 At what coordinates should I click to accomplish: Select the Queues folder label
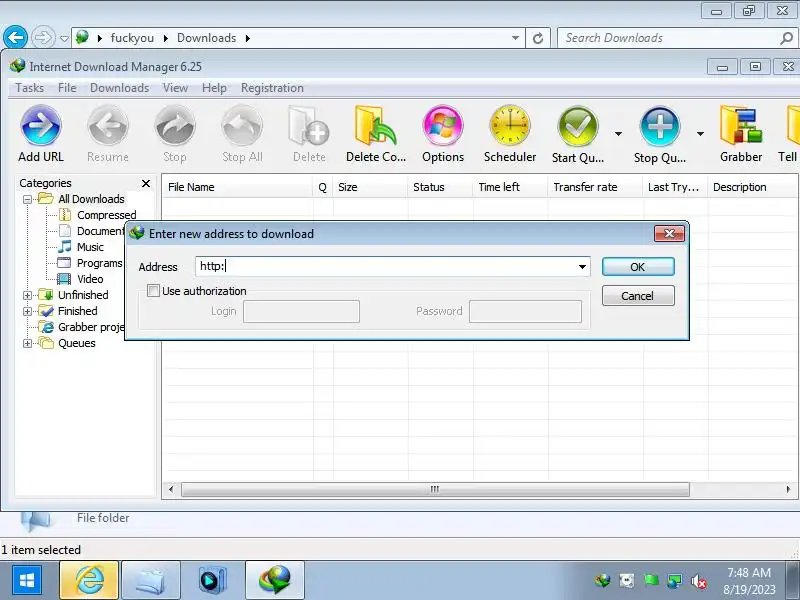[77, 343]
